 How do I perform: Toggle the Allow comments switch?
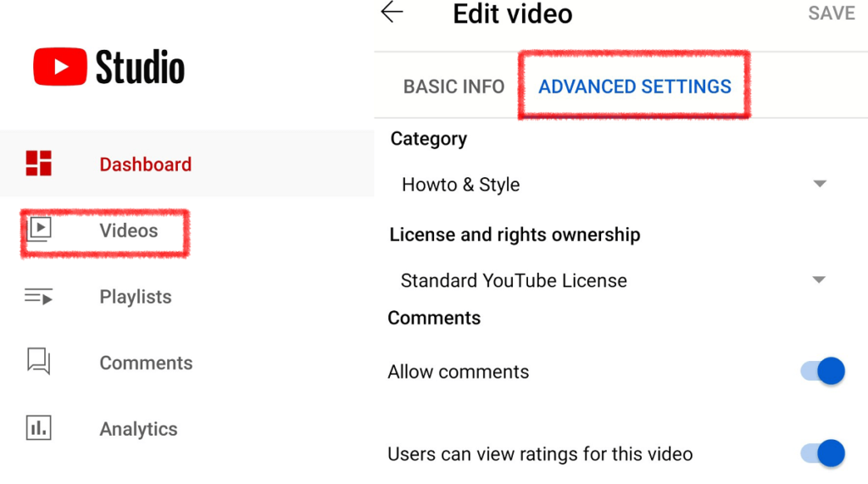tap(823, 371)
